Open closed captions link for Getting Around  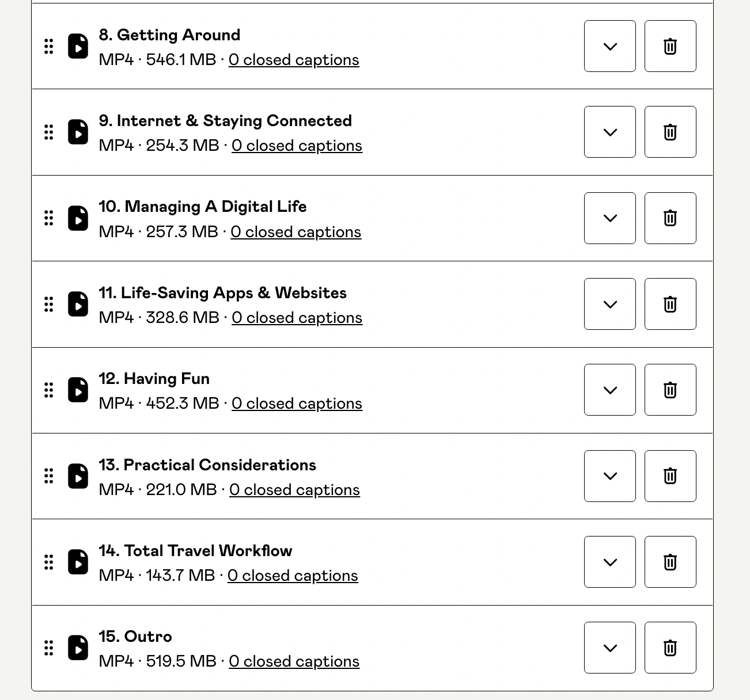[294, 60]
